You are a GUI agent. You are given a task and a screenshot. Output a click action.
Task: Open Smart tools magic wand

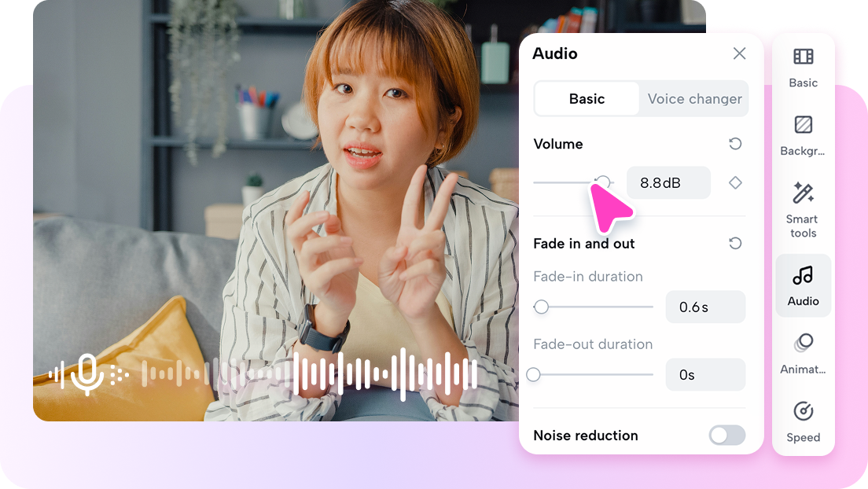point(804,209)
